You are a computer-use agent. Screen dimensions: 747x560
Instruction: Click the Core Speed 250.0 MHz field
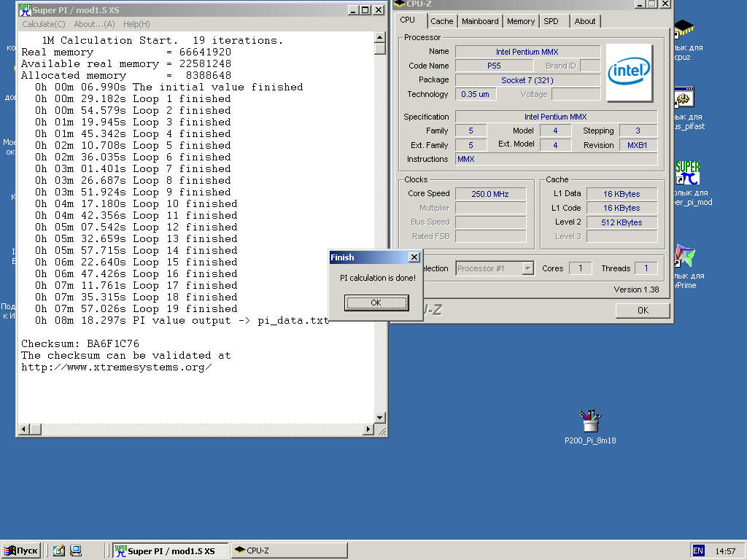(x=490, y=194)
